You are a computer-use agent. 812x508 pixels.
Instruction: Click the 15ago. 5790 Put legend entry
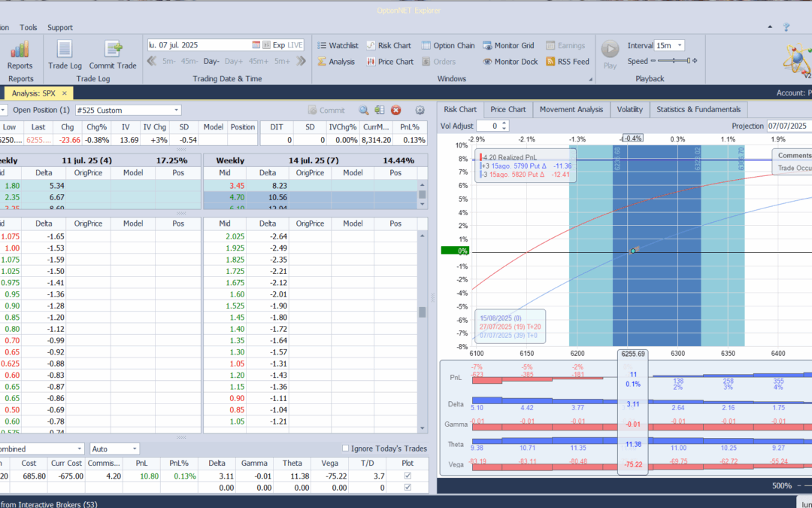point(526,166)
